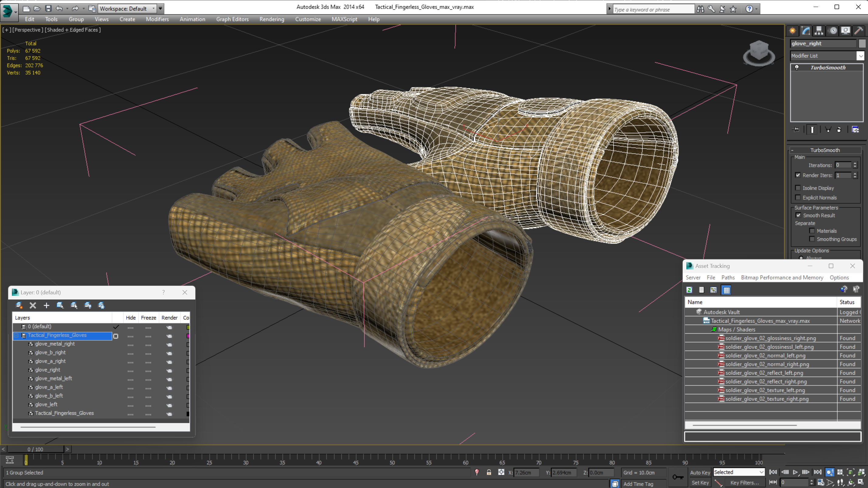The width and height of the screenshot is (868, 488).
Task: Open the Create command panel tab
Action: (793, 31)
